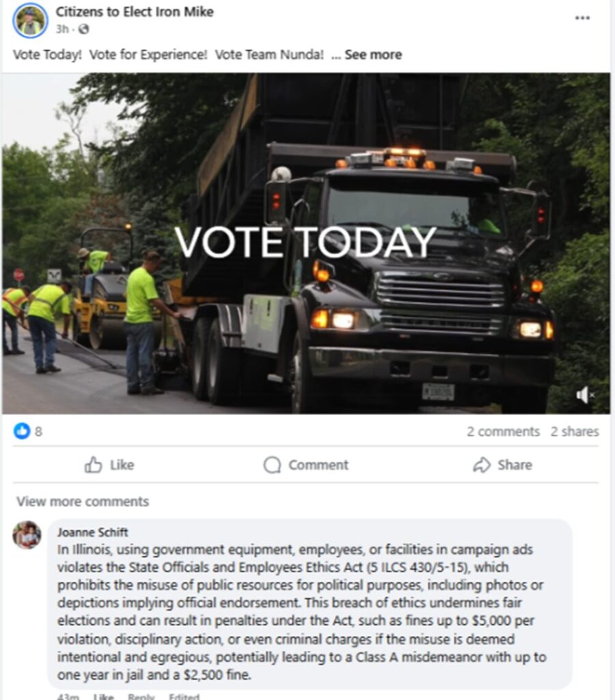Click the Share arrow icon
The height and width of the screenshot is (700, 615).
(x=482, y=465)
